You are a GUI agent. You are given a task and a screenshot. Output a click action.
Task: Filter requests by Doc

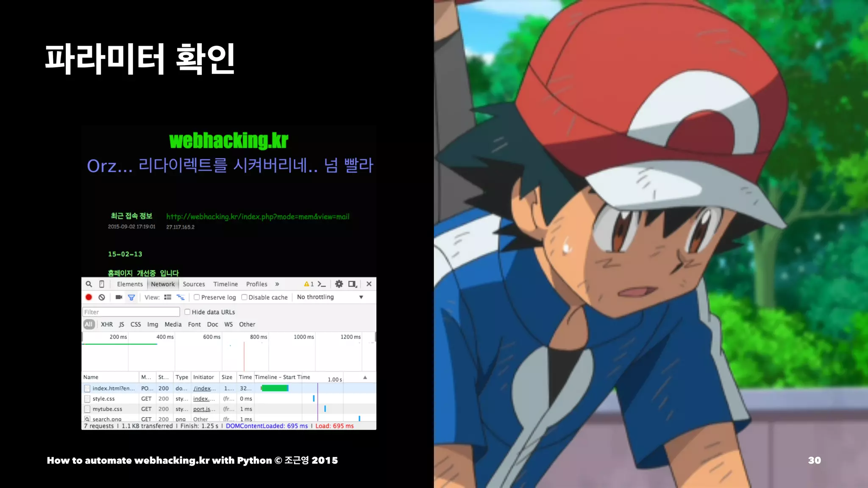pyautogui.click(x=212, y=324)
